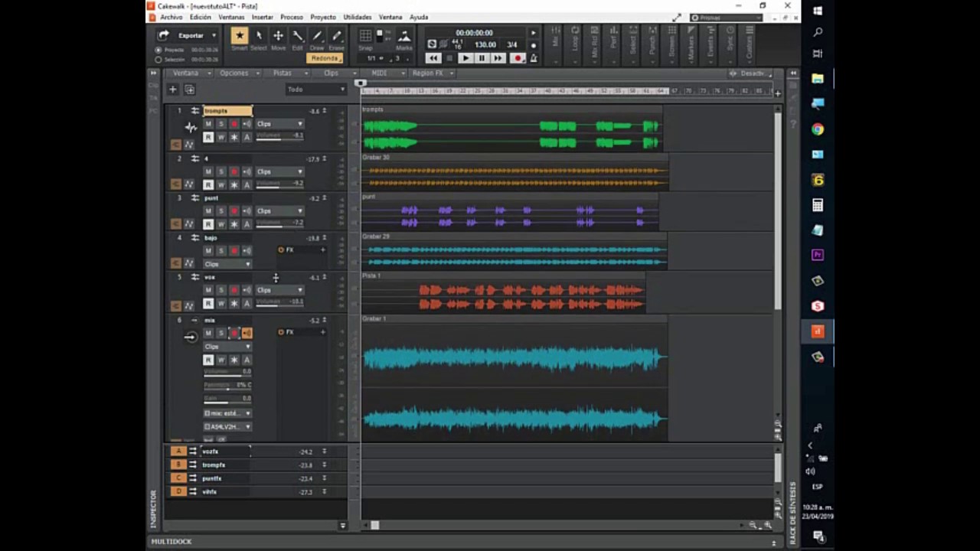Viewport: 980px width, 551px height.
Task: Activate the Move tool
Action: 278,36
